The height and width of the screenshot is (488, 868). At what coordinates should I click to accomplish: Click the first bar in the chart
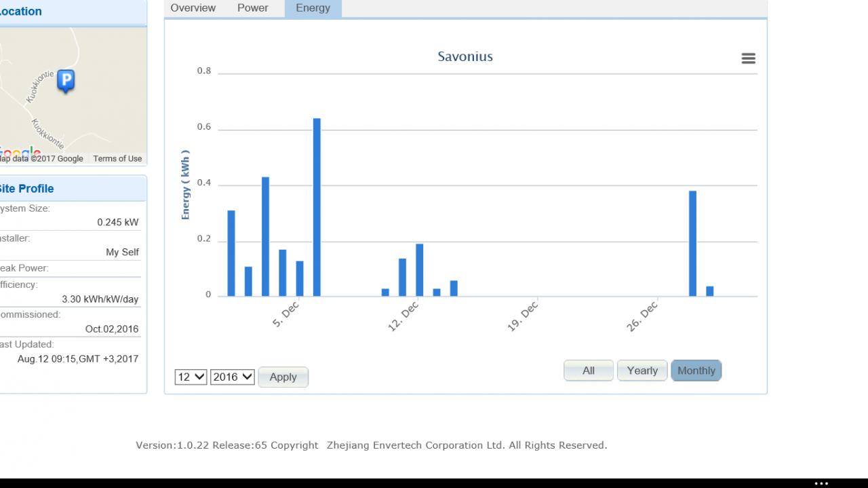click(x=231, y=253)
